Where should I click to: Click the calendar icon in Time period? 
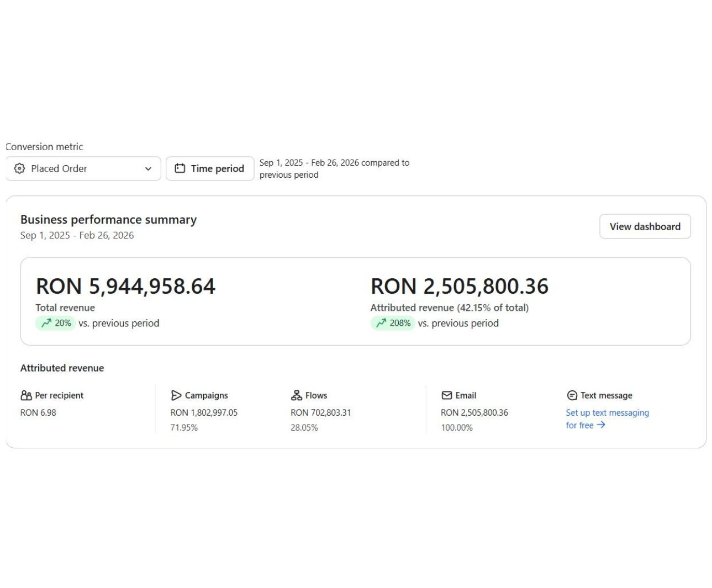click(180, 168)
